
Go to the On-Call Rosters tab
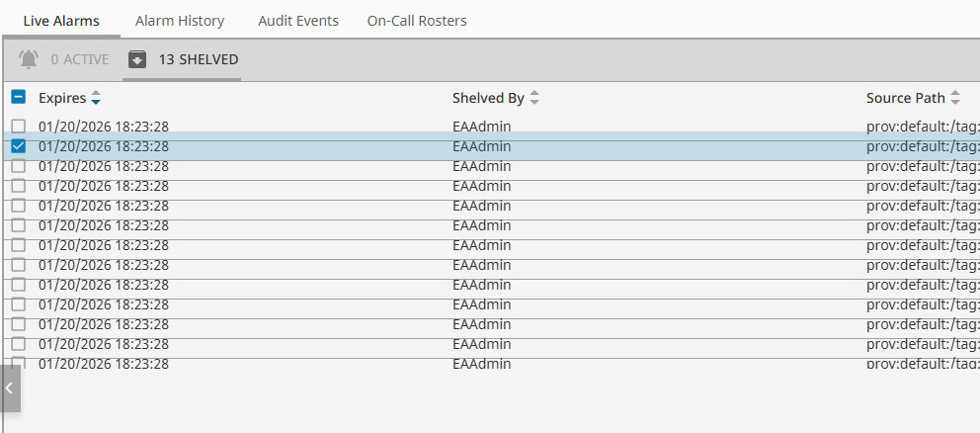417,20
